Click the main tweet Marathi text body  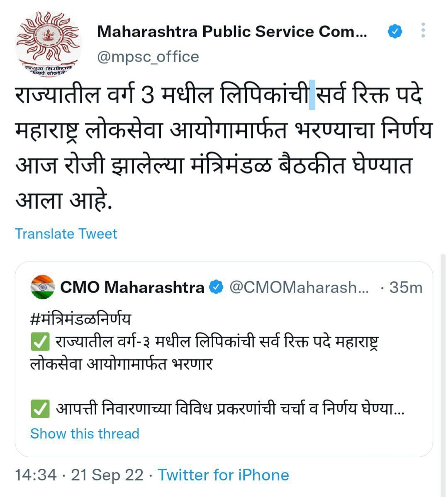[224, 147]
